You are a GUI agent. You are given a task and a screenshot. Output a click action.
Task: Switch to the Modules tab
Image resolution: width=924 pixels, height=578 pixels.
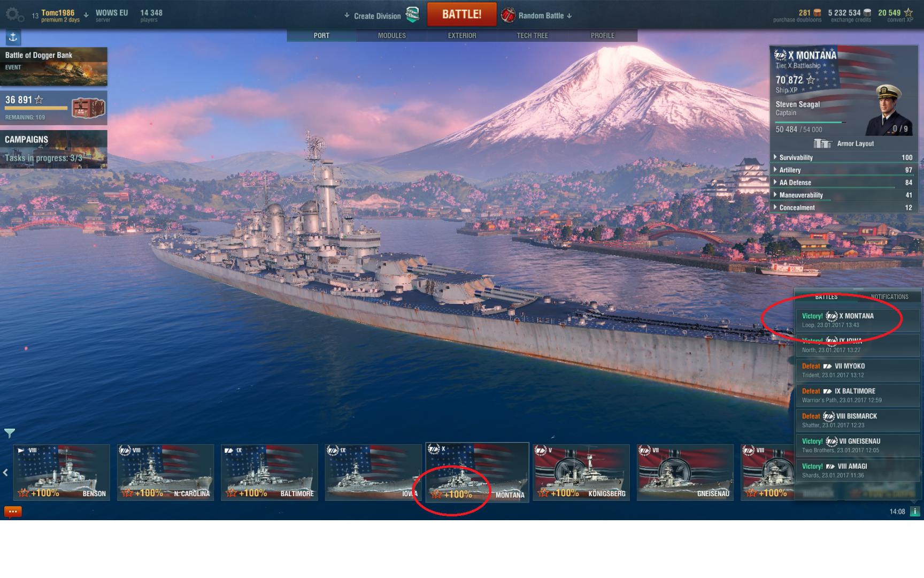pos(392,35)
